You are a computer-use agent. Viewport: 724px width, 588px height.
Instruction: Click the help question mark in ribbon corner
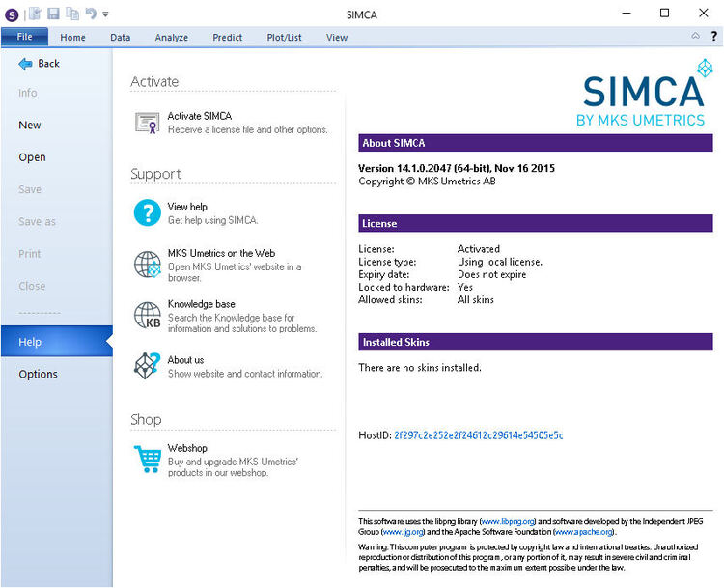[713, 36]
